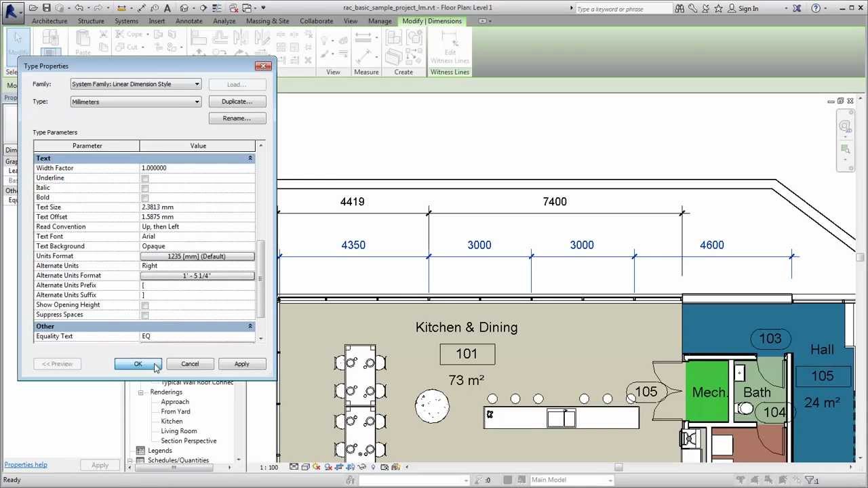Click the Zoom Region navigation bar icon
The width and height of the screenshot is (868, 488).
(845, 148)
